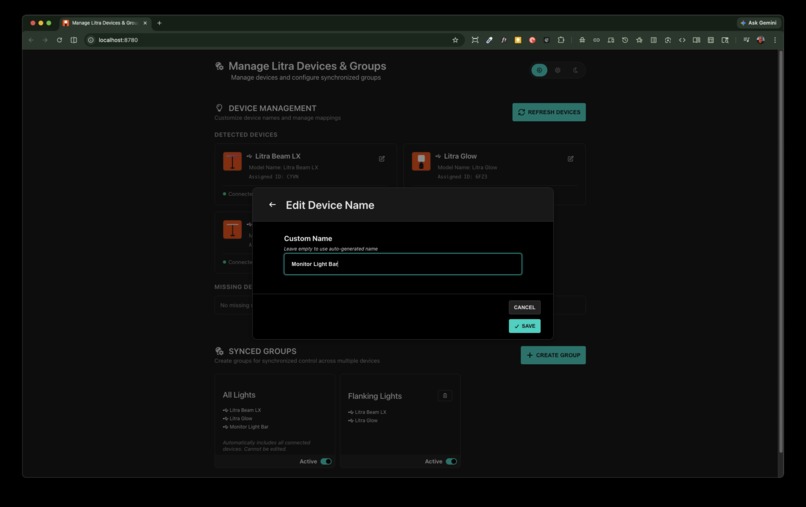Click the fx extension icon
The height and width of the screenshot is (507, 806).
pos(504,40)
